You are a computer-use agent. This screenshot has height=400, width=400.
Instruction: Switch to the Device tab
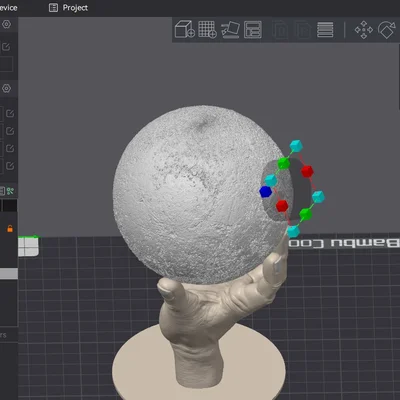click(8, 8)
